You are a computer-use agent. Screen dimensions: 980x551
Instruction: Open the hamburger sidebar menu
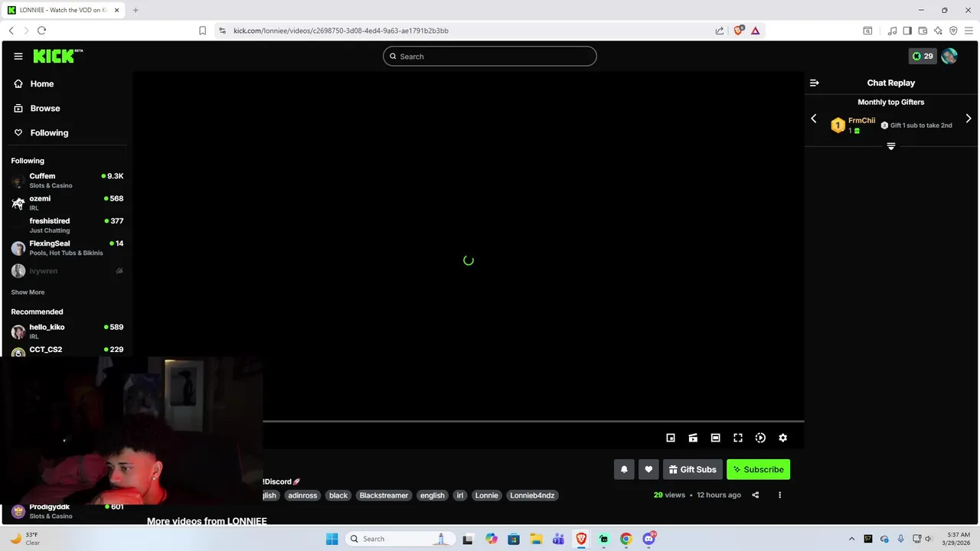tap(18, 56)
